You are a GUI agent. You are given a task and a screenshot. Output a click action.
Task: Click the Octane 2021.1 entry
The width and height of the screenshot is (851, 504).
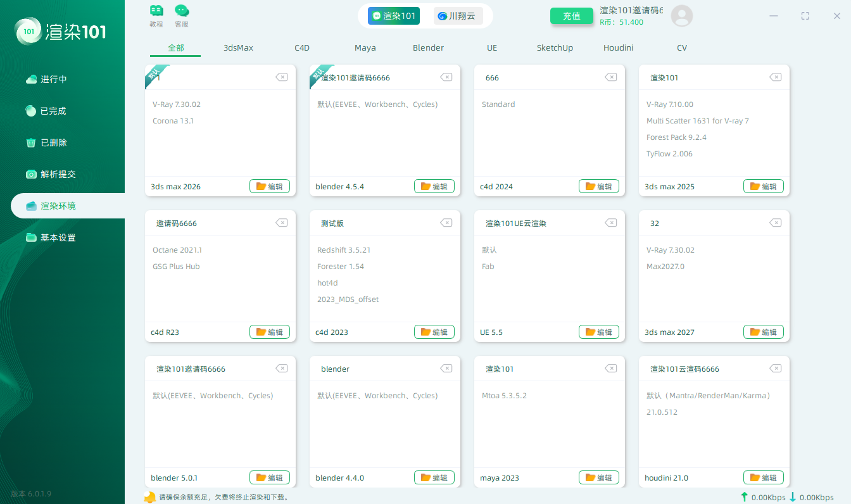pos(177,250)
